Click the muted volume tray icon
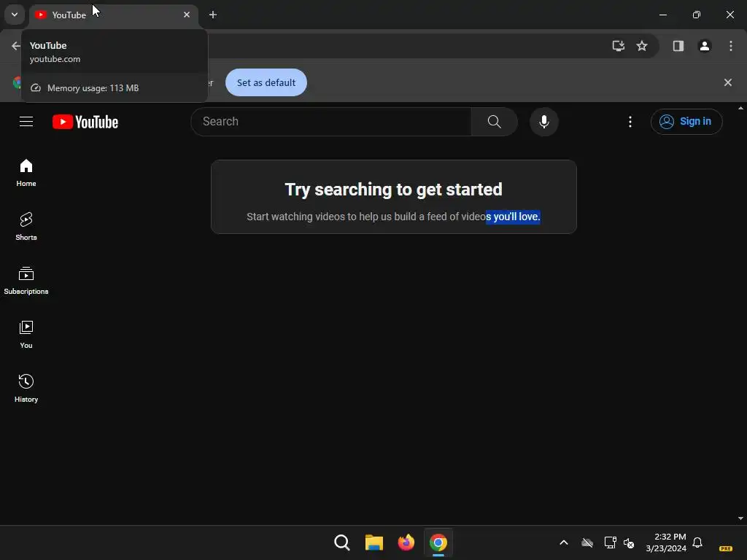 [629, 542]
